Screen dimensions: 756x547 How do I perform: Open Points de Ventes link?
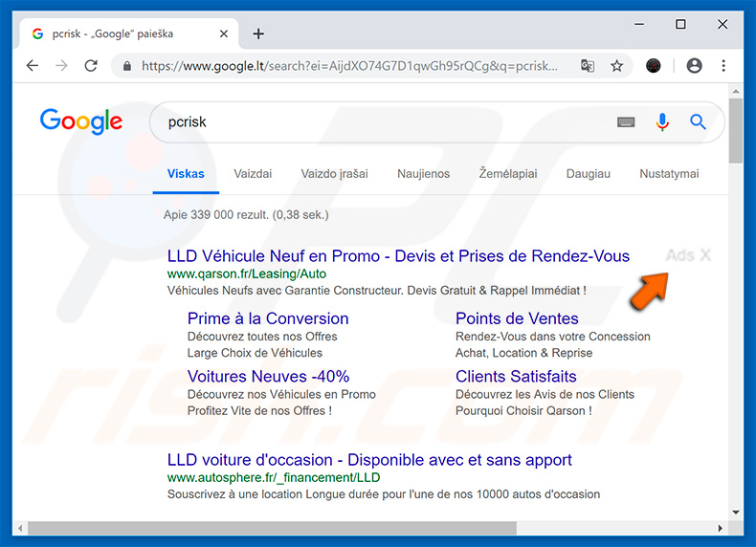pyautogui.click(x=517, y=318)
